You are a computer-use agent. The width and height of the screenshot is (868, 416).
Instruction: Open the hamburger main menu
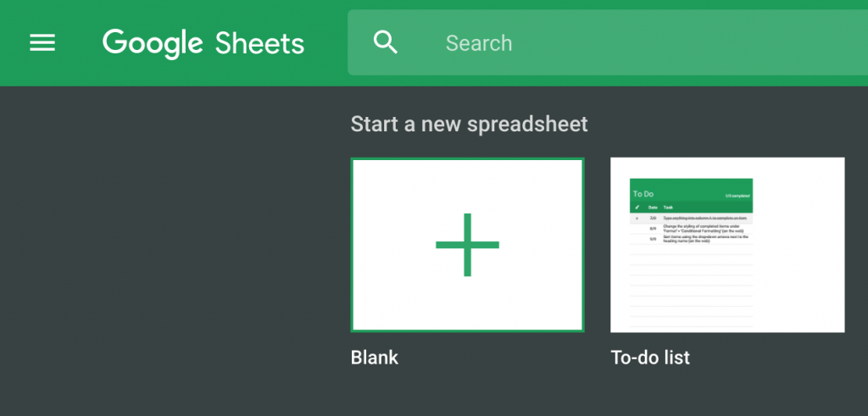tap(42, 43)
